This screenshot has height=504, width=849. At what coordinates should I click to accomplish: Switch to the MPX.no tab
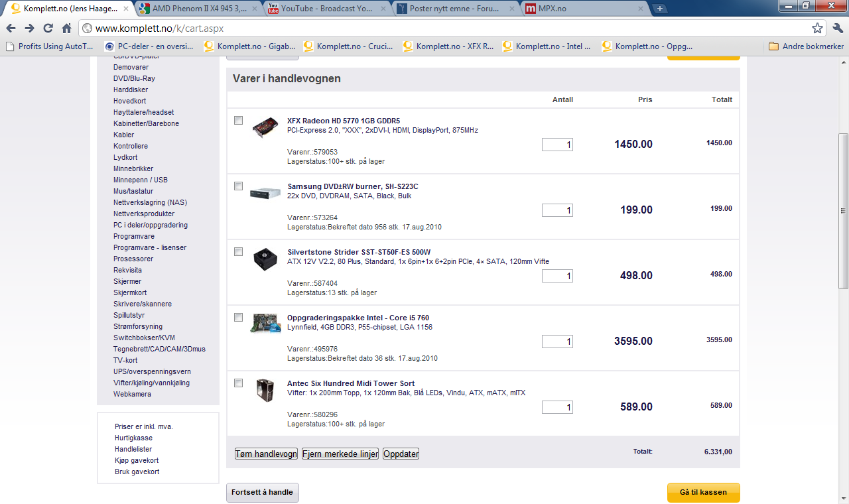583,9
